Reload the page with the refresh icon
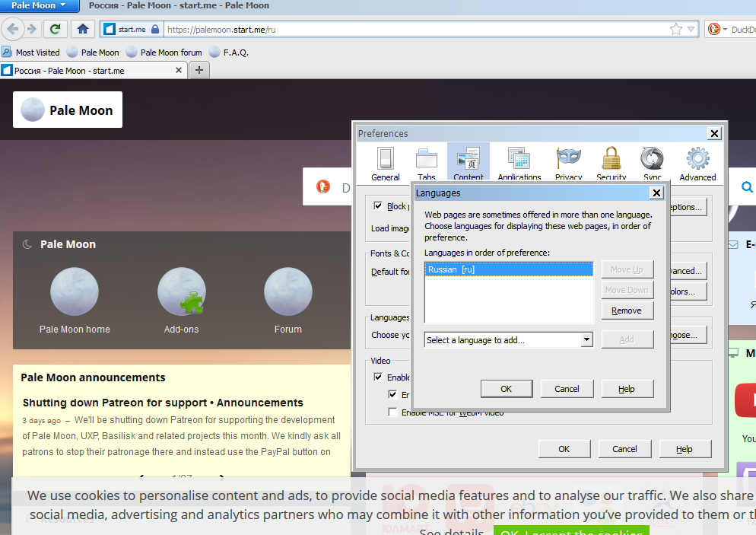Image resolution: width=756 pixels, height=535 pixels. click(x=55, y=29)
